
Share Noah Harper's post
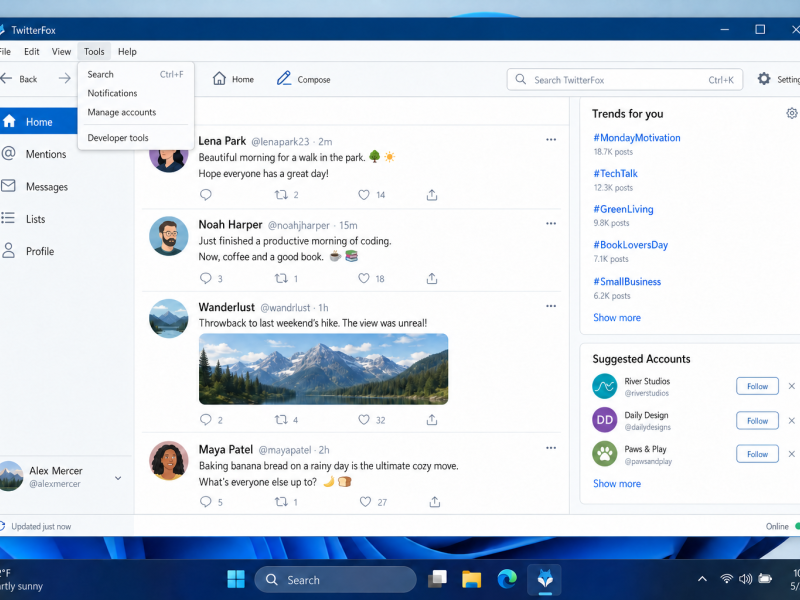pyautogui.click(x=432, y=278)
